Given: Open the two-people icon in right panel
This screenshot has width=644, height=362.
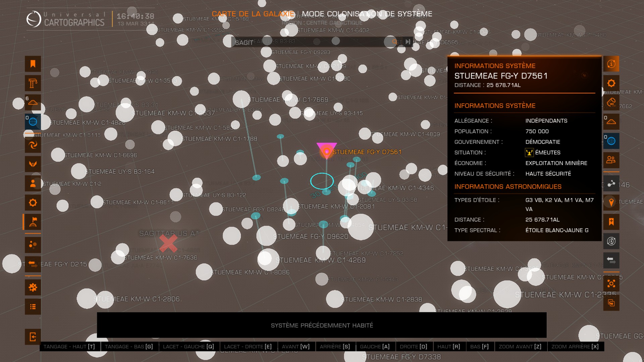Looking at the screenshot, I should pyautogui.click(x=611, y=160).
